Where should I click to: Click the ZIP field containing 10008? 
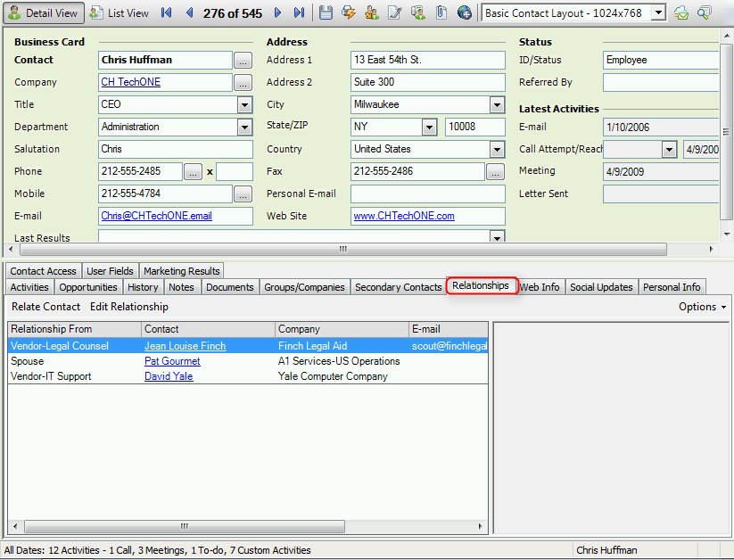474,127
